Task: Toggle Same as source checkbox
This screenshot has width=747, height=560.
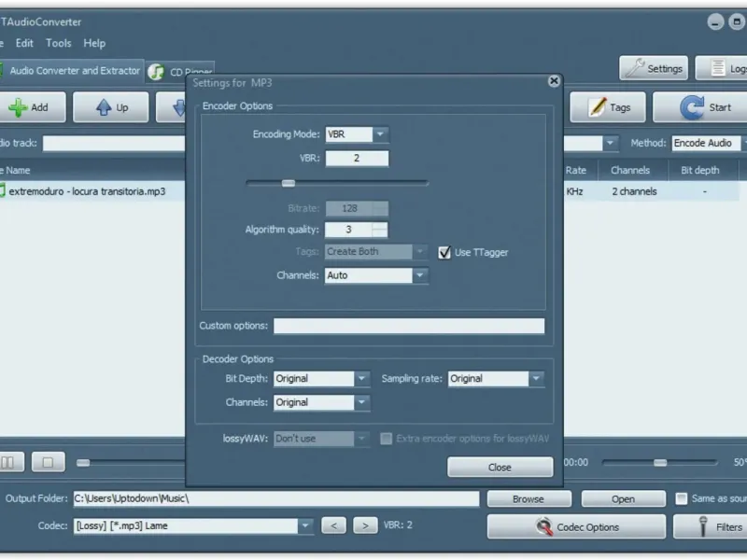Action: click(x=682, y=498)
